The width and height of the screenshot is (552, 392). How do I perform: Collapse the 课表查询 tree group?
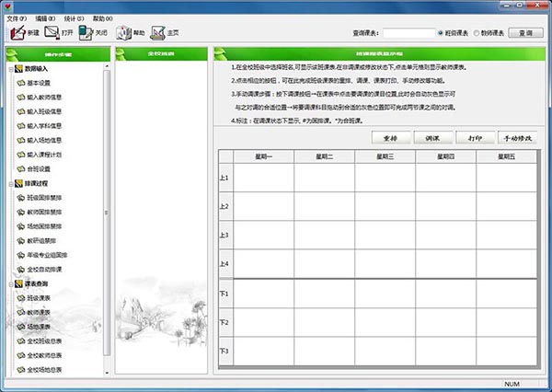point(11,283)
